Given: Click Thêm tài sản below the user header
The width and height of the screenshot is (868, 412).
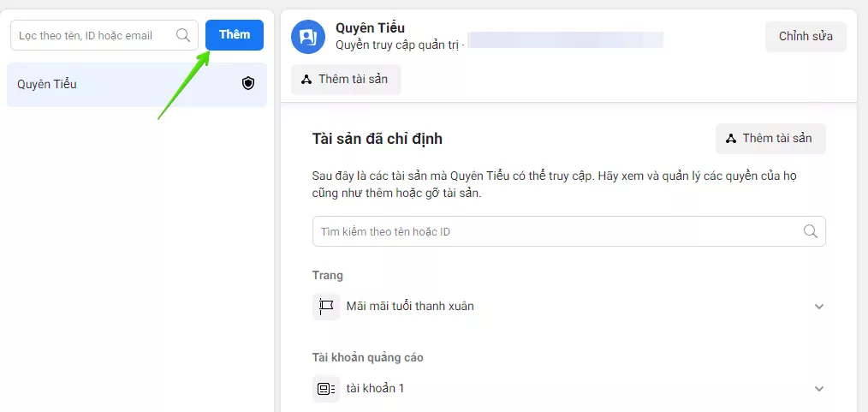Looking at the screenshot, I should click(346, 80).
